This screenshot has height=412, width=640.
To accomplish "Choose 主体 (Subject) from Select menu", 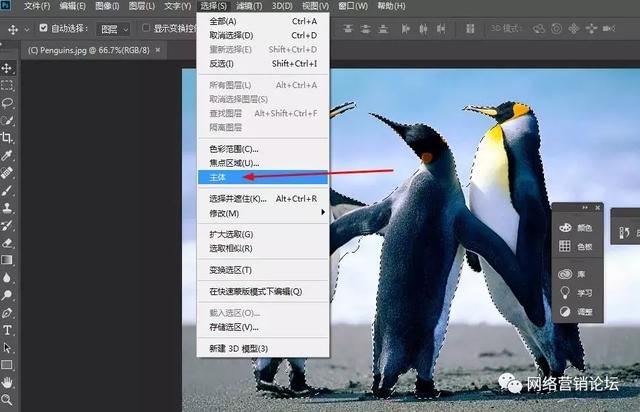I will point(263,177).
